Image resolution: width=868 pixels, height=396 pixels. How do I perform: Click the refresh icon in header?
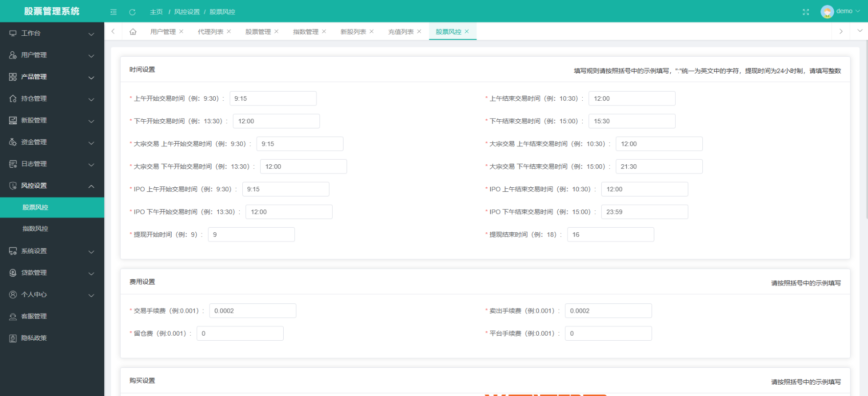[132, 12]
